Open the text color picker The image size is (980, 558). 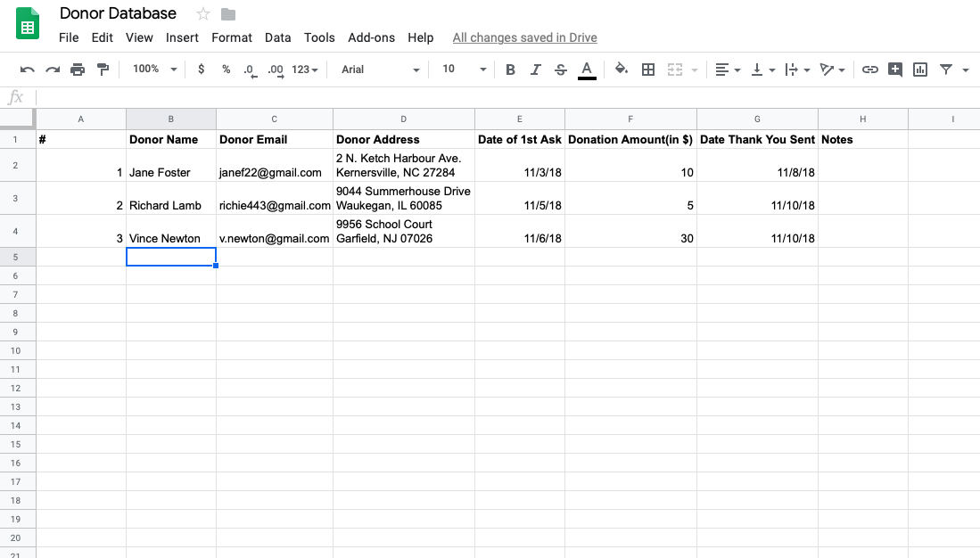[x=586, y=70]
